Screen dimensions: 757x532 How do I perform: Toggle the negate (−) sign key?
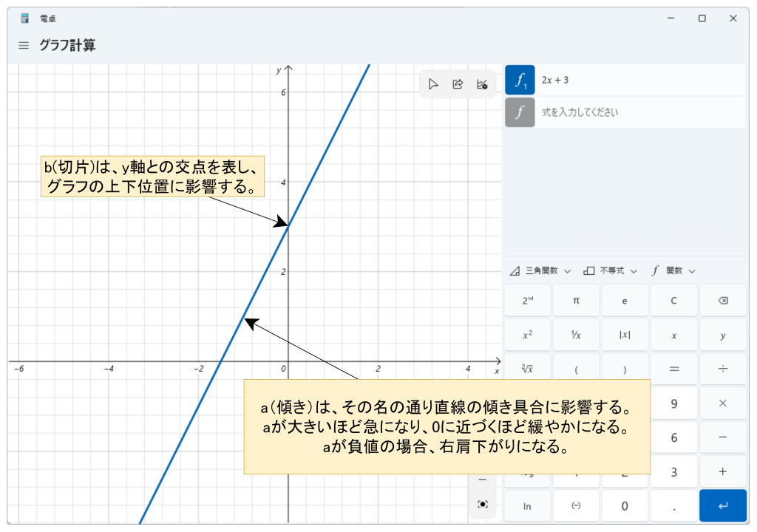coord(576,505)
